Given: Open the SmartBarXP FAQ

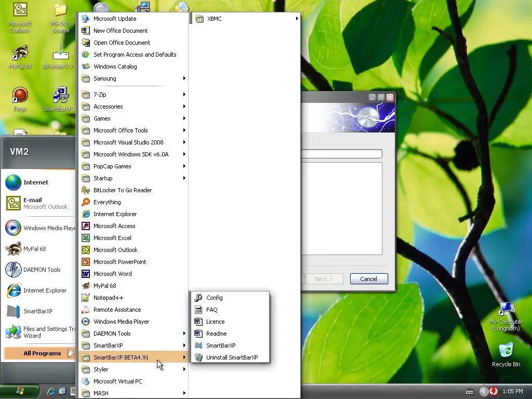Looking at the screenshot, I should coord(230,310).
